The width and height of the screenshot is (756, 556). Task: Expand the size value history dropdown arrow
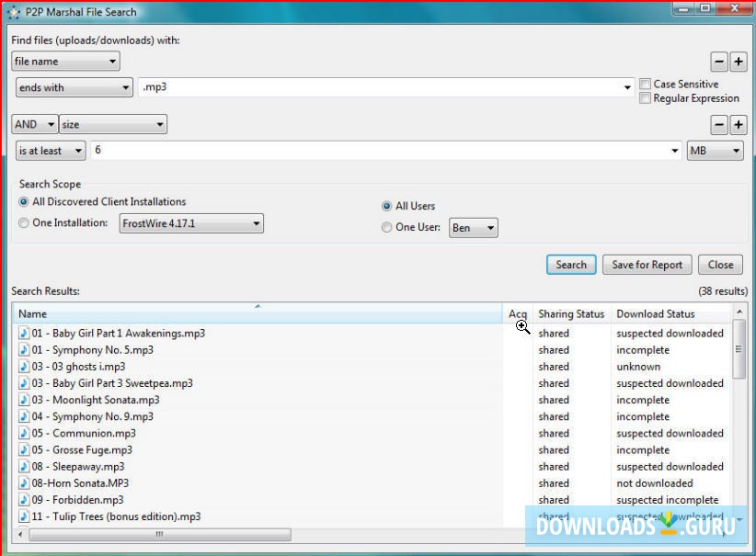tap(674, 151)
